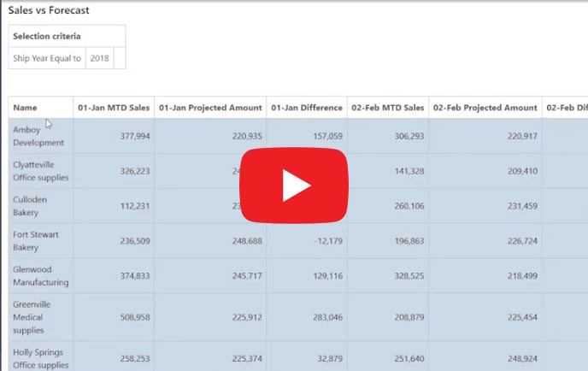Open the Clyatteville Office supplies row
The height and width of the screenshot is (371, 588).
pos(40,171)
